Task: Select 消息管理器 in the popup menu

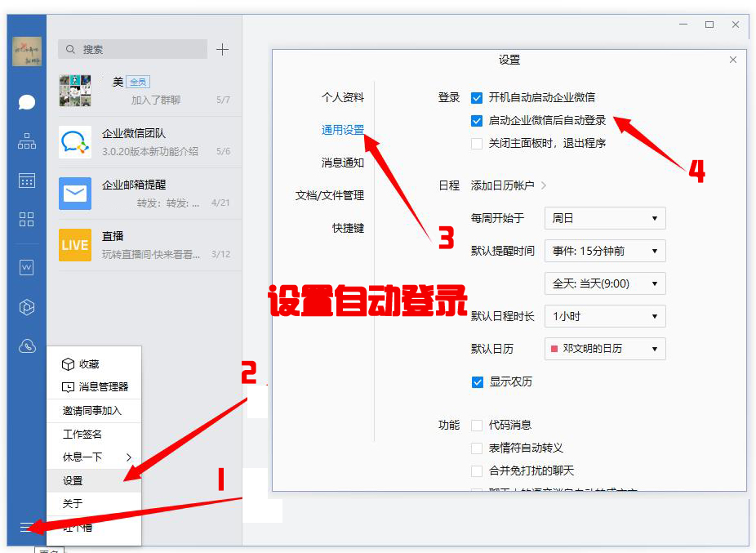Action: point(94,387)
